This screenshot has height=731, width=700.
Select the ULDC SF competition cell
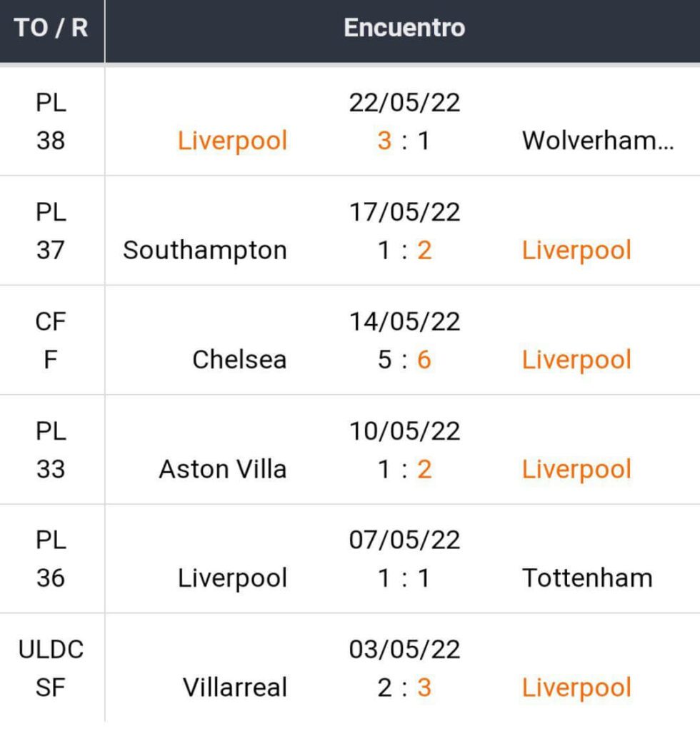pos(51,668)
